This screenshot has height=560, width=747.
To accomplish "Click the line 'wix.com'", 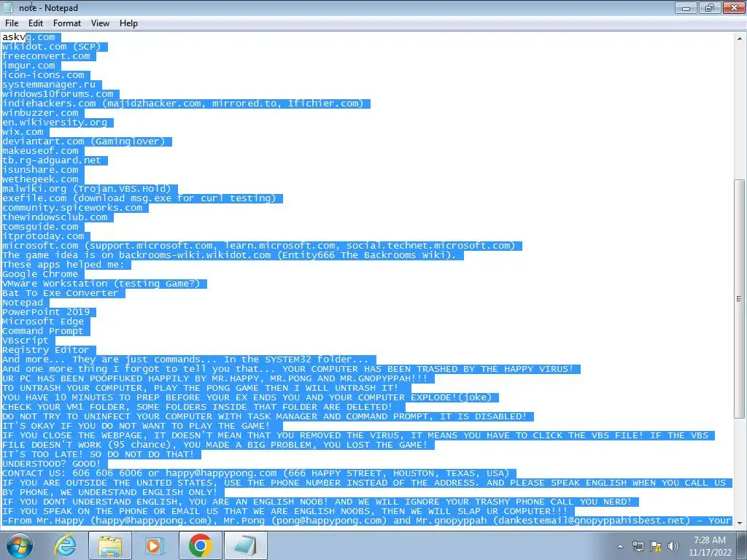I will click(23, 132).
